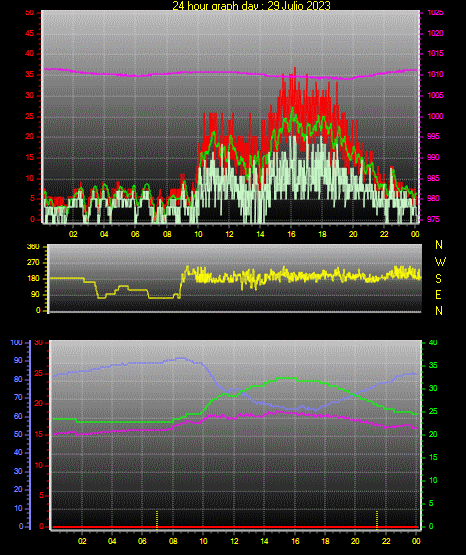The image size is (466, 555).
Task: Click the 'S' compass label beside direction chart
Action: [x=438, y=279]
